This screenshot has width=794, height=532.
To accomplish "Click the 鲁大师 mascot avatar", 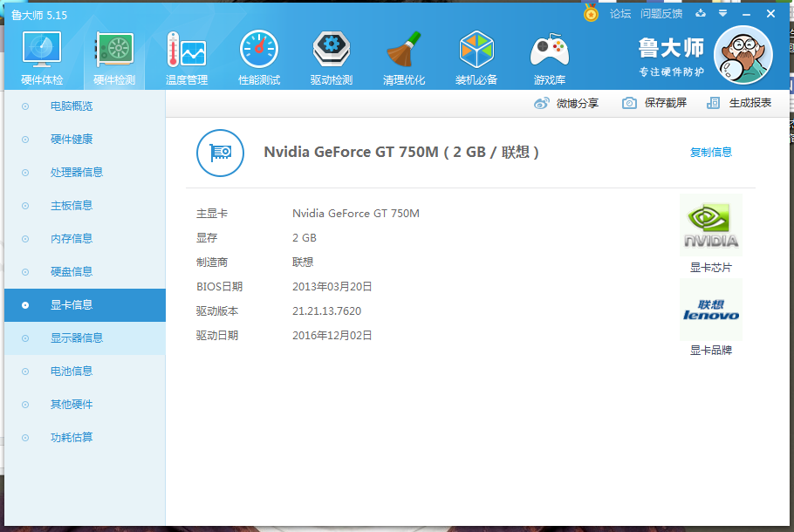I will point(743,55).
